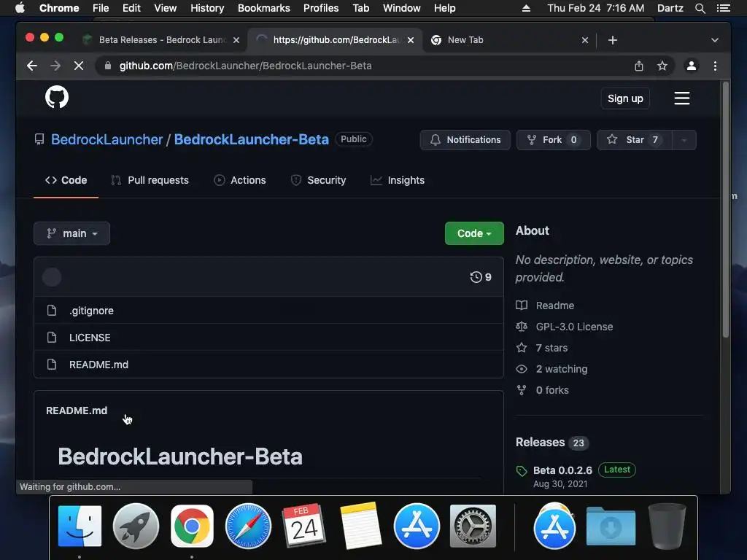Screen dimensions: 747x560
Task: Expand the tab search chevron
Action: click(715, 40)
